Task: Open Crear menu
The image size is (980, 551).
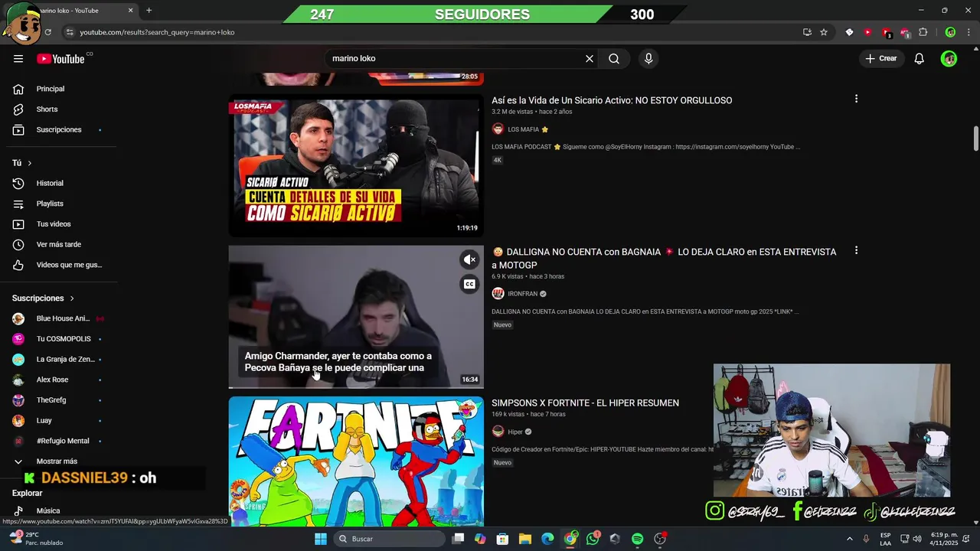Action: (x=880, y=59)
